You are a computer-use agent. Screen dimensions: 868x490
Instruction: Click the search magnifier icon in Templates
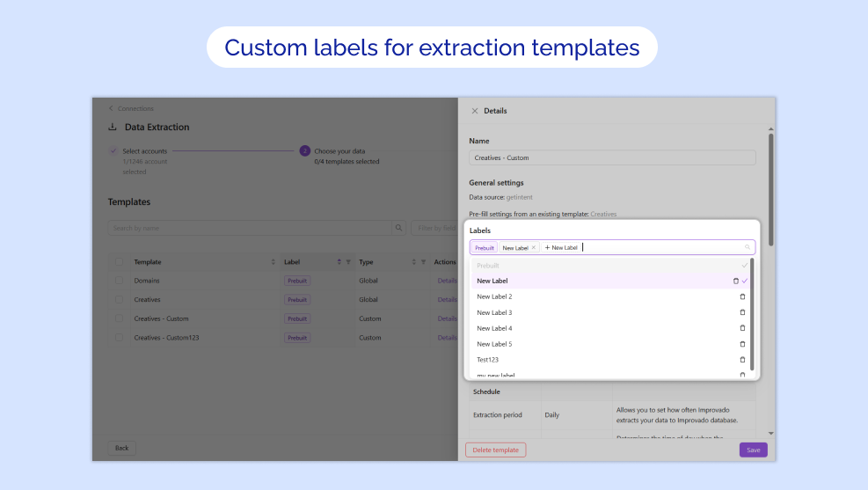pyautogui.click(x=398, y=228)
